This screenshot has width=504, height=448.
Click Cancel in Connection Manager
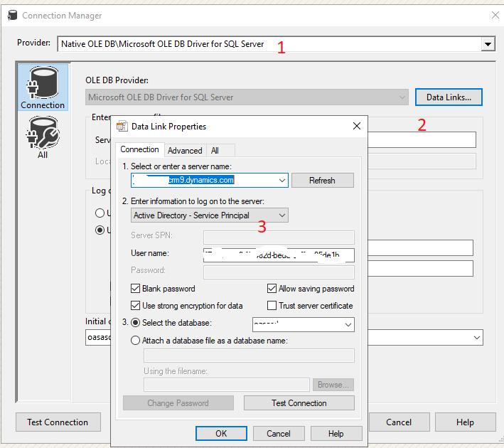[x=399, y=422]
